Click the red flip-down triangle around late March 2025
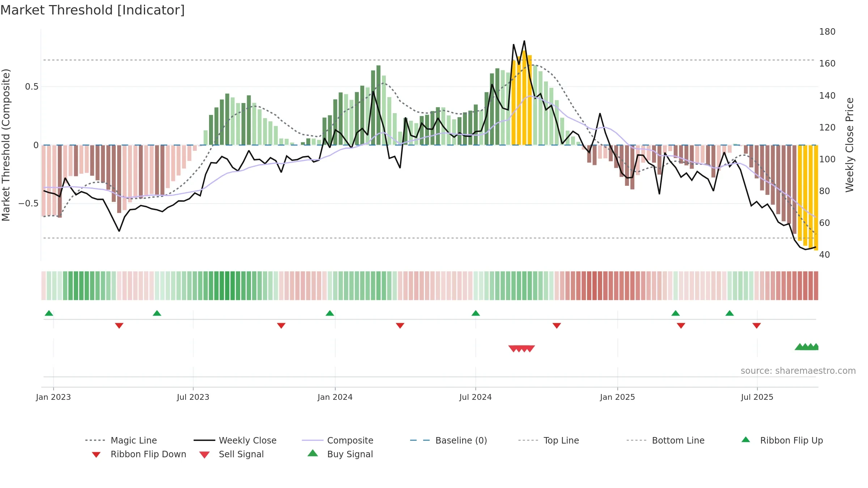This screenshot has height=488, width=868. click(681, 326)
